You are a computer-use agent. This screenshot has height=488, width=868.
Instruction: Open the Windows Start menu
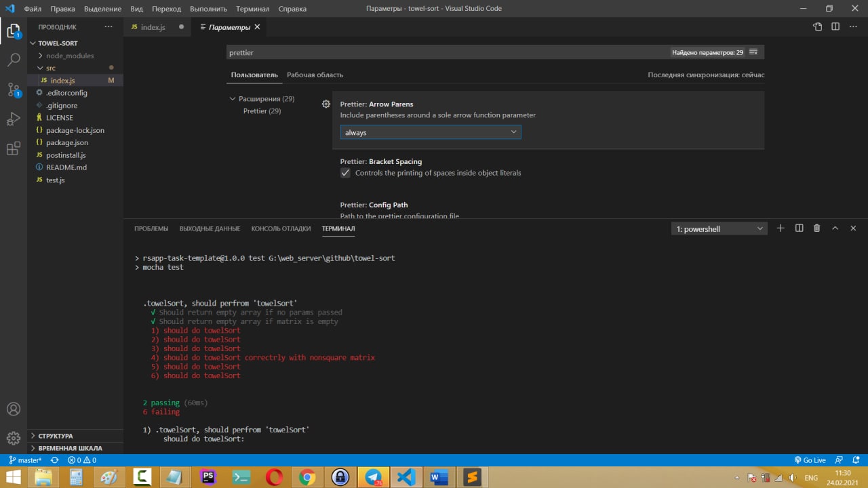pos(13,477)
